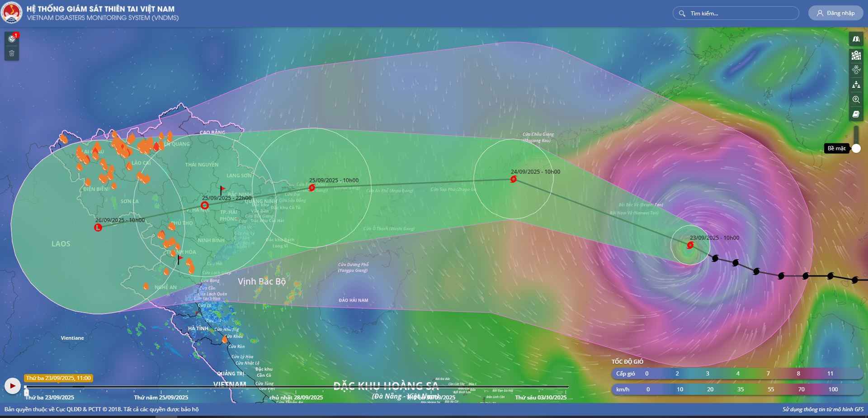
Task: Click the Bề mặt altitude slider handle
Action: 856,148
